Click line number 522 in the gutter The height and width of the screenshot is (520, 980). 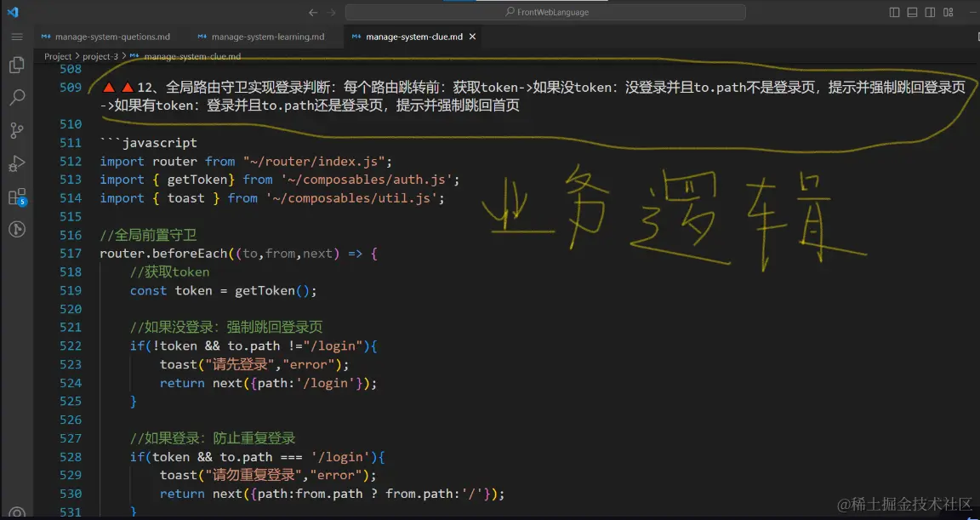71,346
